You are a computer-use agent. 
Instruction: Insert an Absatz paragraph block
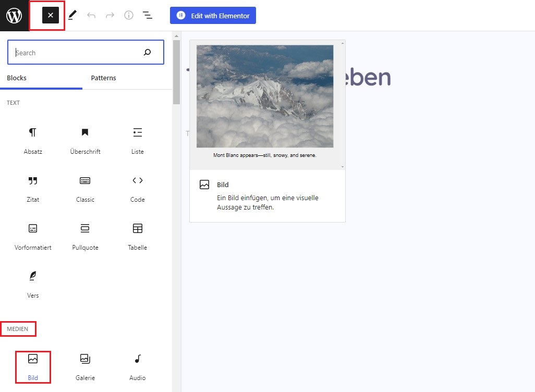[x=33, y=141]
